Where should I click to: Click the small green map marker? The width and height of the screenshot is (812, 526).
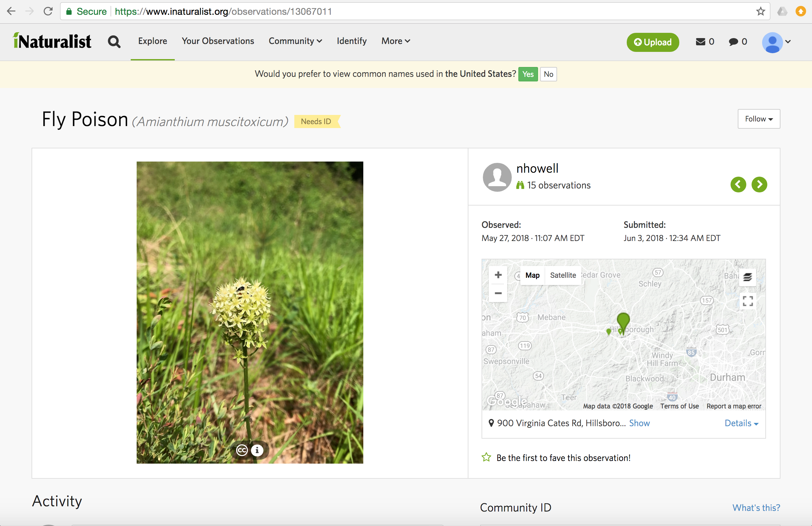click(609, 332)
